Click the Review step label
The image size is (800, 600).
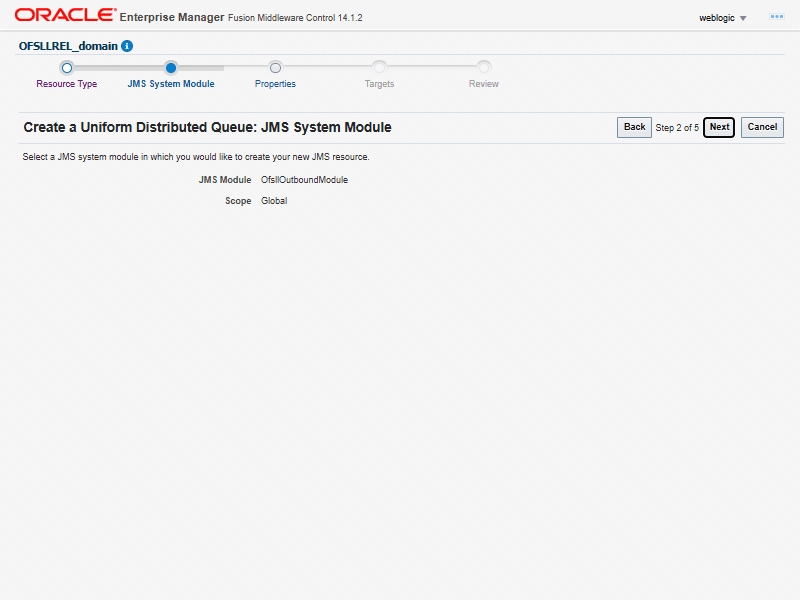pyautogui.click(x=484, y=84)
